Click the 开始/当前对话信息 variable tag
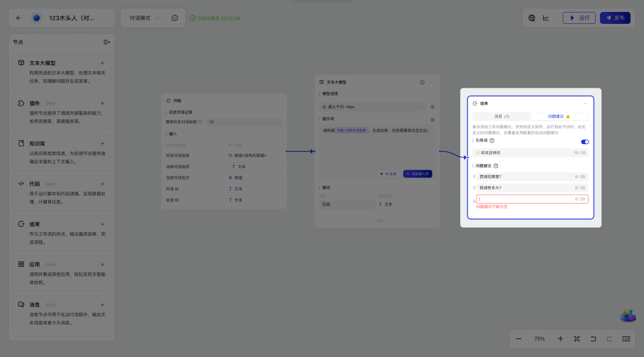 pyautogui.click(x=351, y=130)
